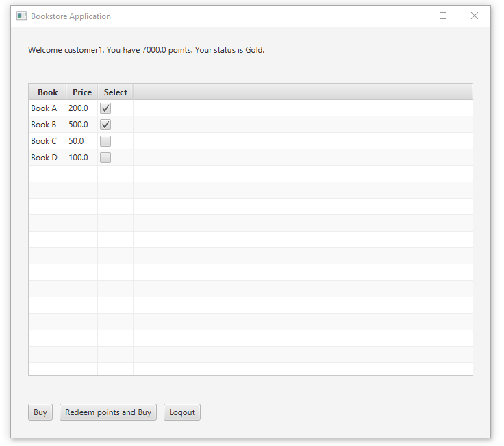Select the Book D name cell
The height and width of the screenshot is (446, 504).
click(x=47, y=158)
